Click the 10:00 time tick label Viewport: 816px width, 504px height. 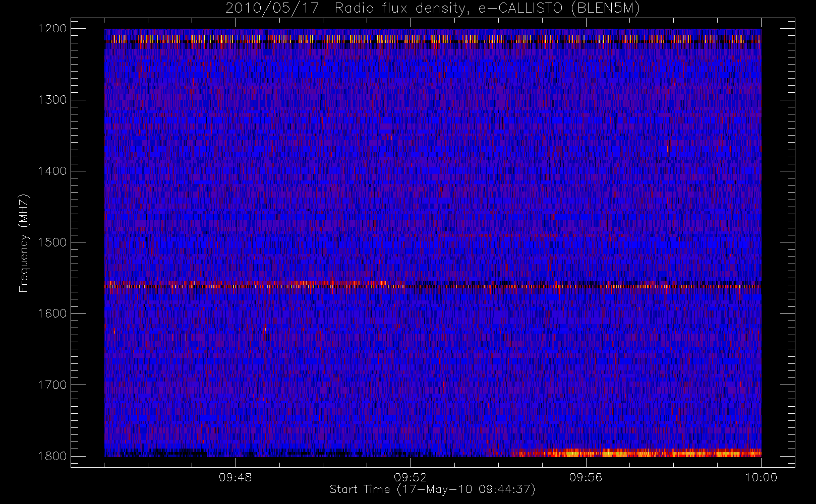tap(761, 477)
